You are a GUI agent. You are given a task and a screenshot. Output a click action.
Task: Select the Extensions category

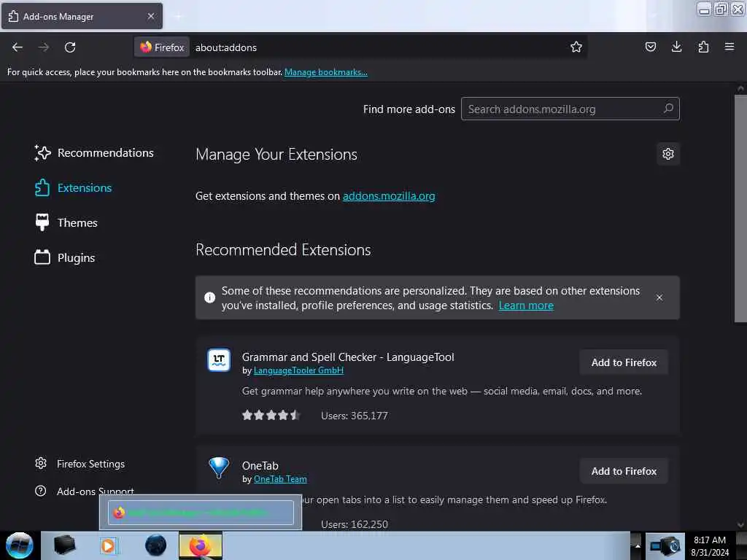(74, 187)
